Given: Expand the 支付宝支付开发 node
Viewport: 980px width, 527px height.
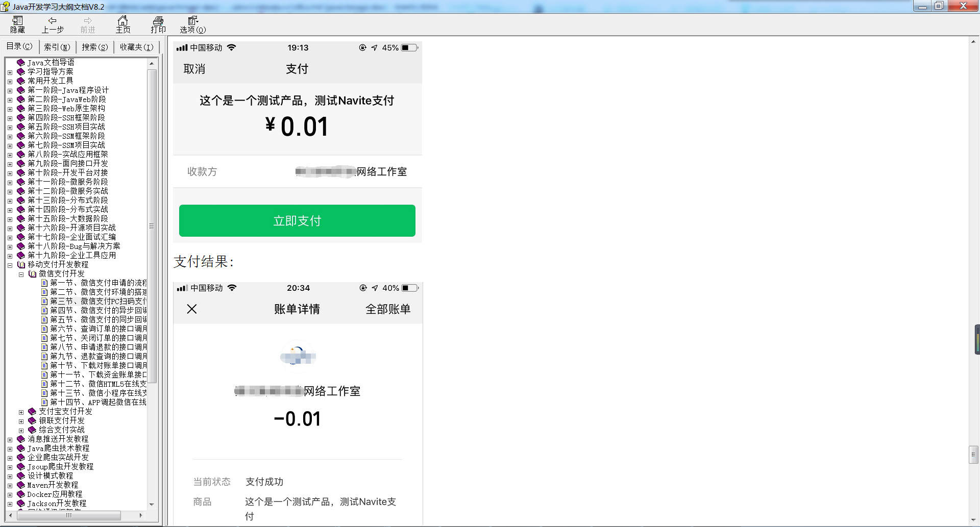Looking at the screenshot, I should pyautogui.click(x=21, y=412).
